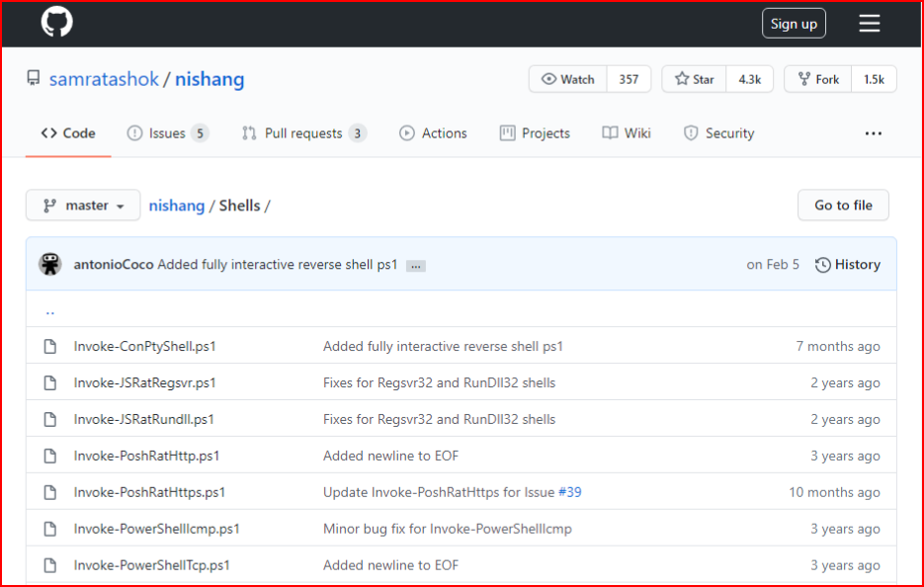Click antonioCoco's avatar image
This screenshot has width=924, height=587.
(50, 264)
